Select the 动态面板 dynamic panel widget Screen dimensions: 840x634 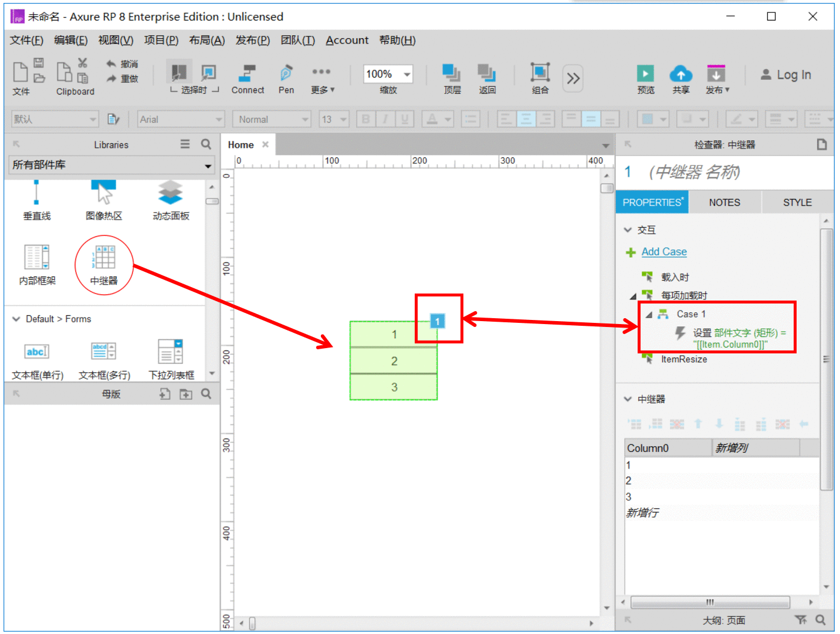pos(171,201)
